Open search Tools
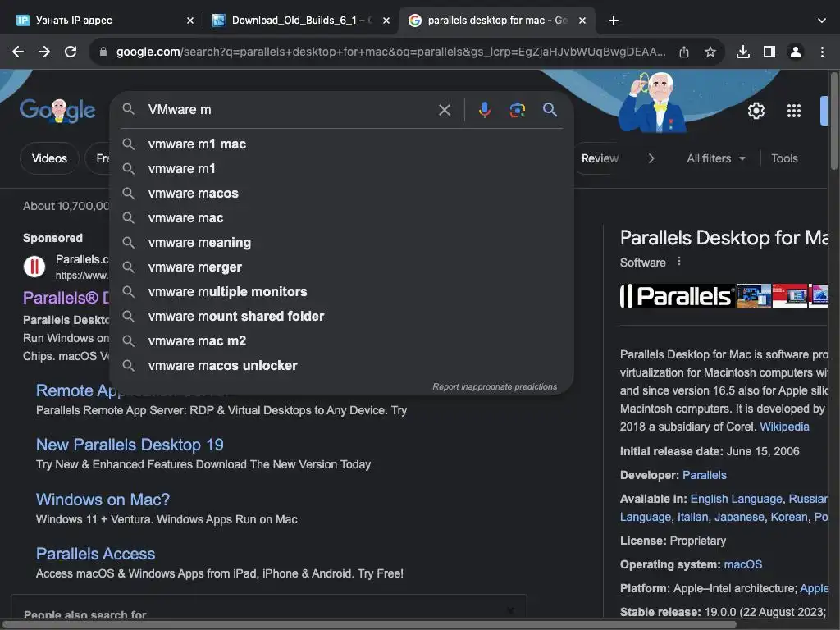840x630 pixels. (x=784, y=158)
